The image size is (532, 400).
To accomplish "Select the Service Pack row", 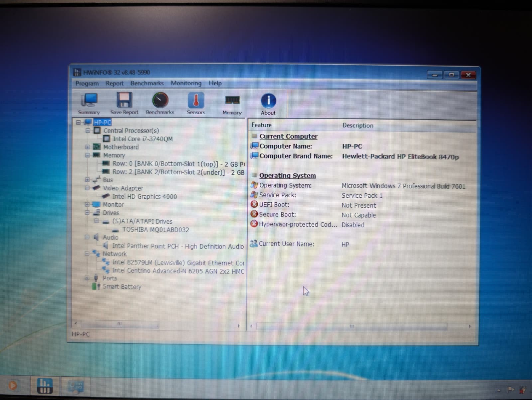I will click(x=362, y=195).
